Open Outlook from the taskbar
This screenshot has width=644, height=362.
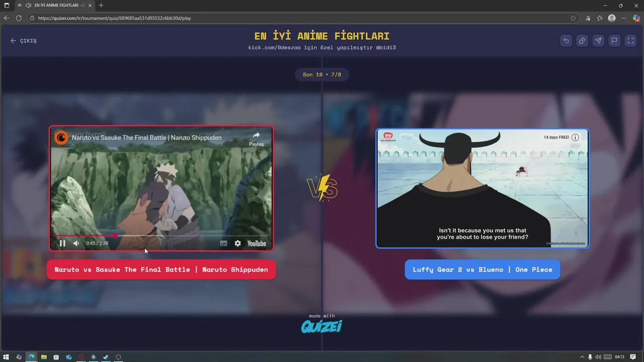(x=68, y=357)
